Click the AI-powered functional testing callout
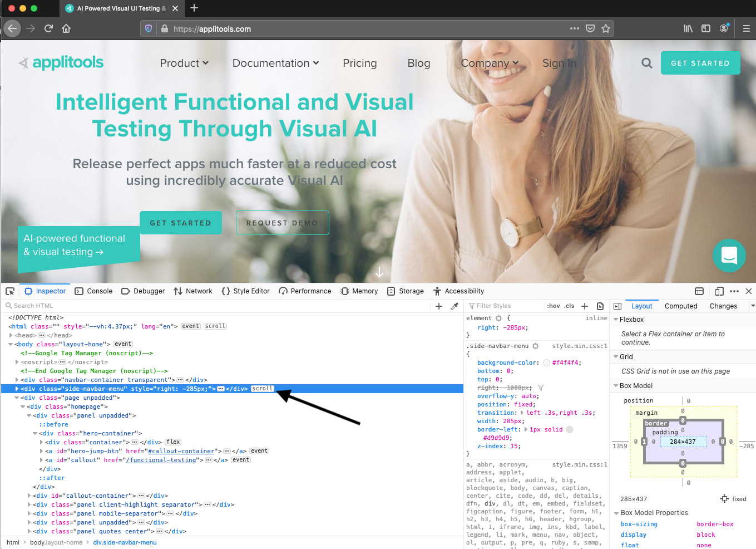The image size is (756, 549). [x=78, y=248]
